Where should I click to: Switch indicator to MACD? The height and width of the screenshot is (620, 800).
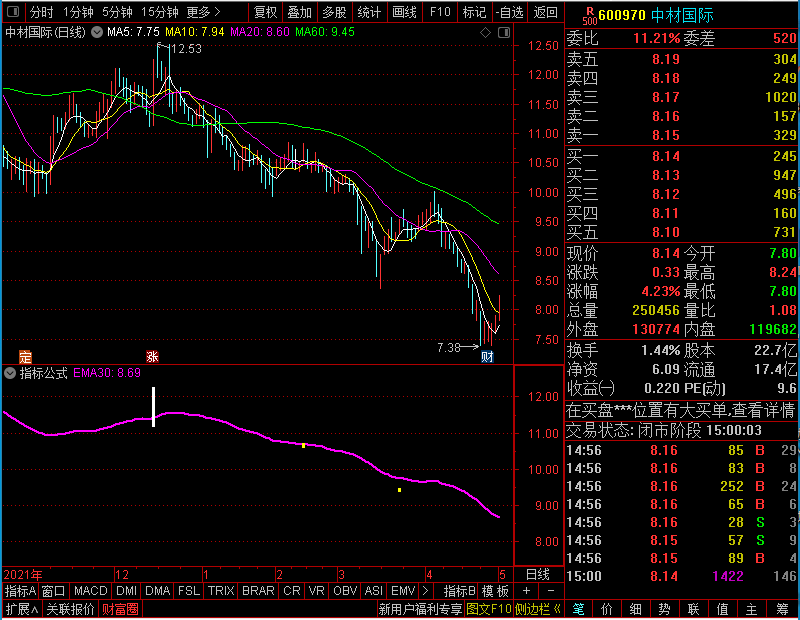[90, 591]
